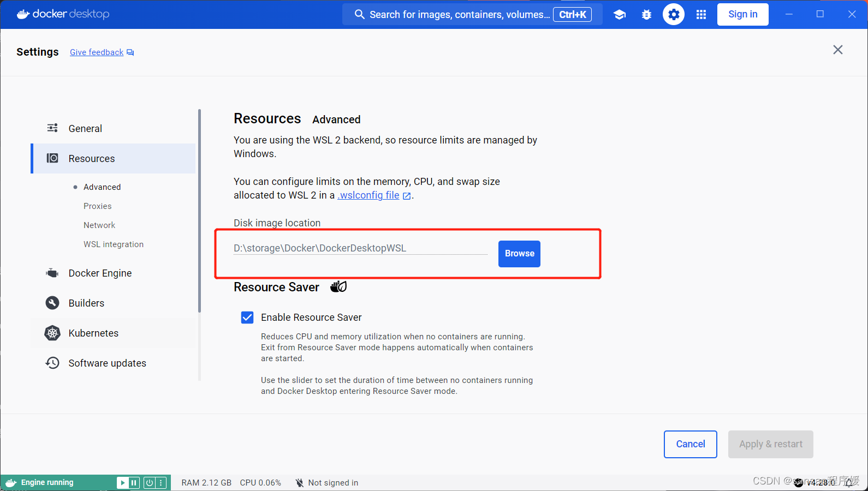Open Advanced under Resources

[x=102, y=187]
